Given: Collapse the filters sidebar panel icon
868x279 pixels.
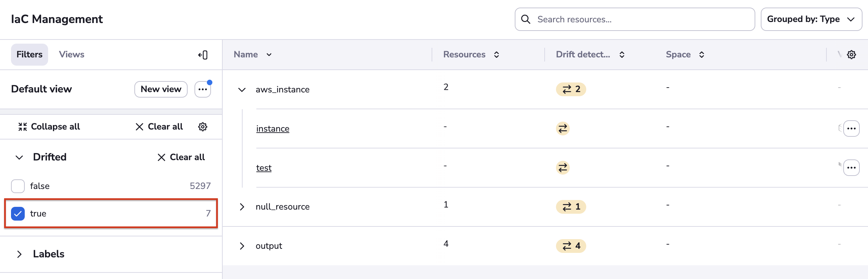Looking at the screenshot, I should coord(203,55).
